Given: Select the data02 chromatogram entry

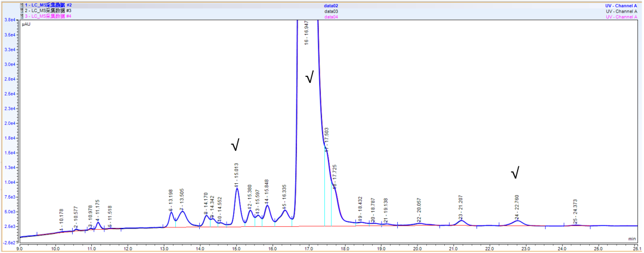Looking at the screenshot, I should [x=331, y=5].
